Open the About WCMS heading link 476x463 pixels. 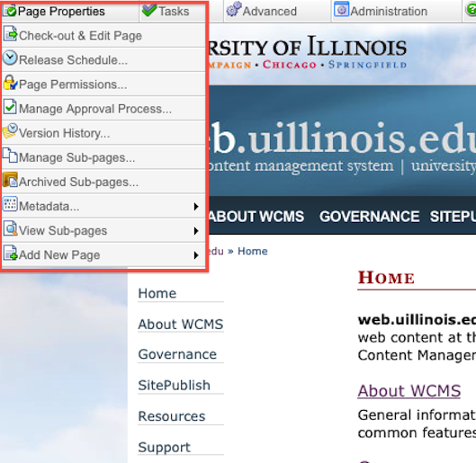click(409, 390)
